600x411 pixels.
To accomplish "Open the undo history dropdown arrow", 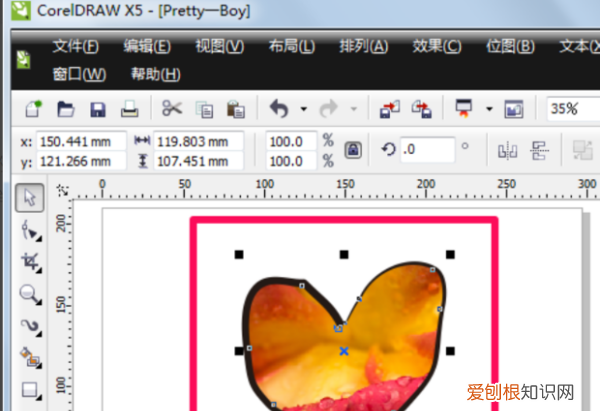I will click(x=301, y=108).
